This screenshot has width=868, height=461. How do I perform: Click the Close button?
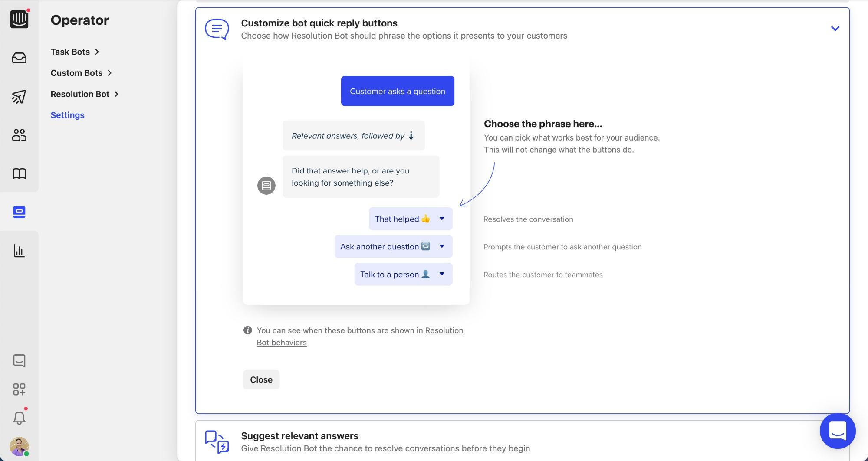pos(261,379)
